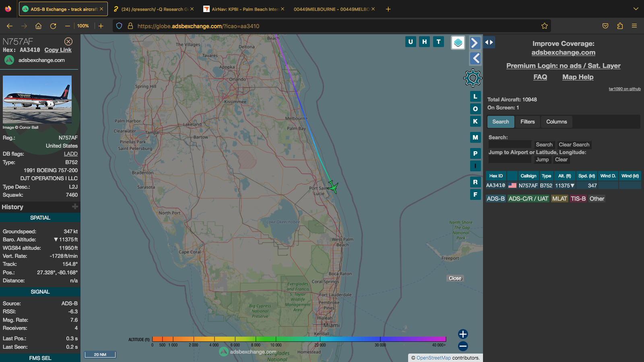Toggle the O map button
Viewport: 644px width, 362px height.
475,109
